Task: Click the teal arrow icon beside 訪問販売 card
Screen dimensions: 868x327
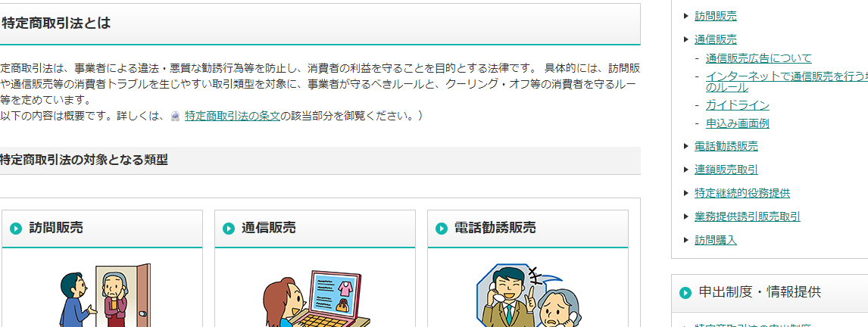Action: click(16, 229)
